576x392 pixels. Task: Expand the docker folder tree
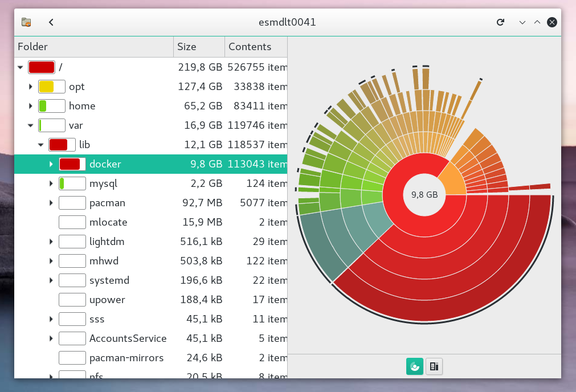click(51, 164)
